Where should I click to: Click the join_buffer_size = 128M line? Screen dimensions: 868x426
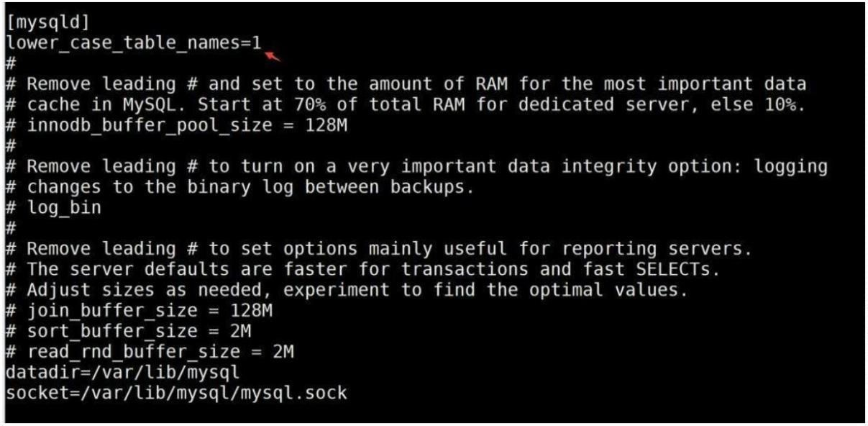click(x=140, y=312)
